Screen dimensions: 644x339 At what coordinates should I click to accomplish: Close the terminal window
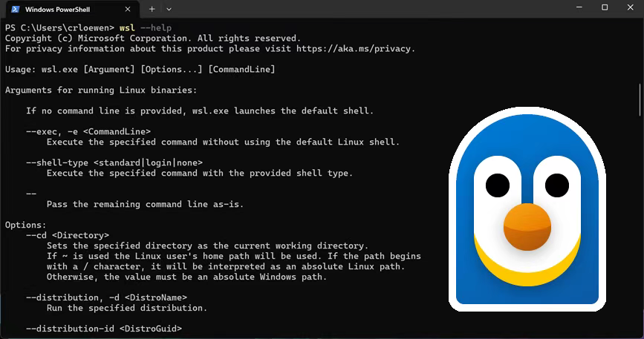point(631,7)
